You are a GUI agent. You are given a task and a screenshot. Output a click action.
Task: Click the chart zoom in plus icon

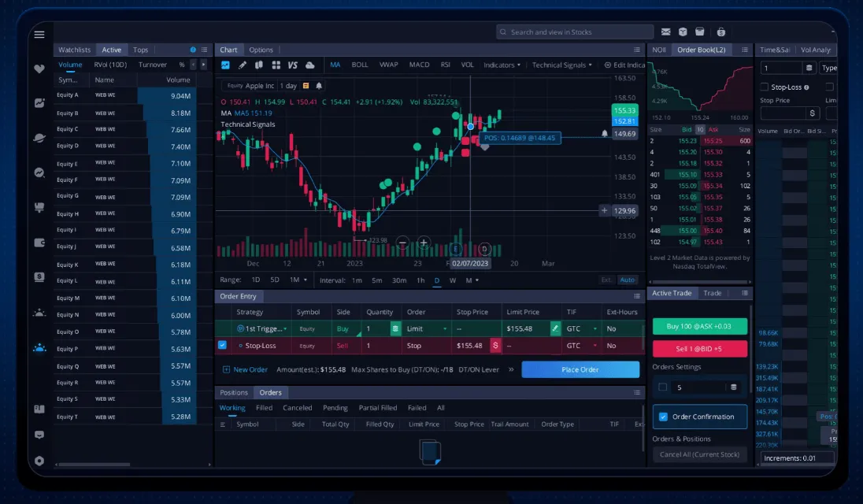click(424, 243)
